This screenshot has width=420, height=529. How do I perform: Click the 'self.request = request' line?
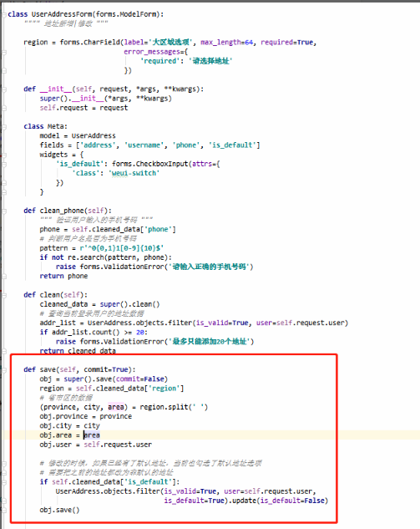(x=83, y=108)
